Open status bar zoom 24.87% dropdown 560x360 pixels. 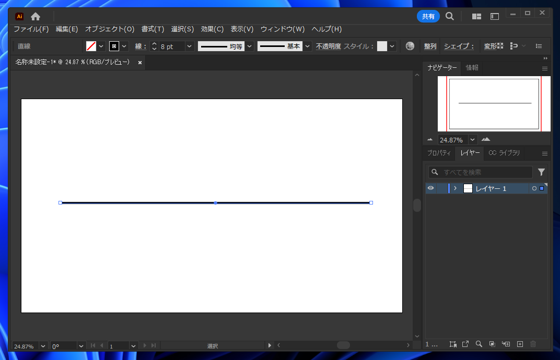pos(43,346)
